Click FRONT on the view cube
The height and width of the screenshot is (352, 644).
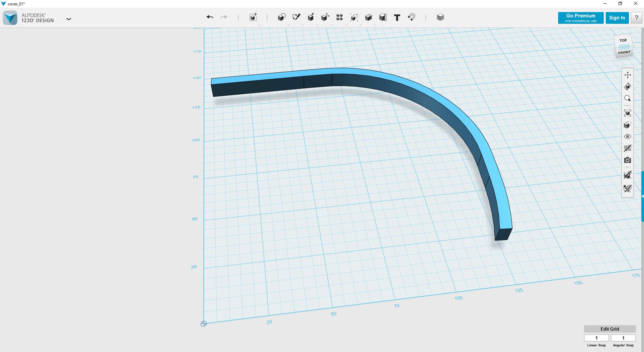coord(624,52)
